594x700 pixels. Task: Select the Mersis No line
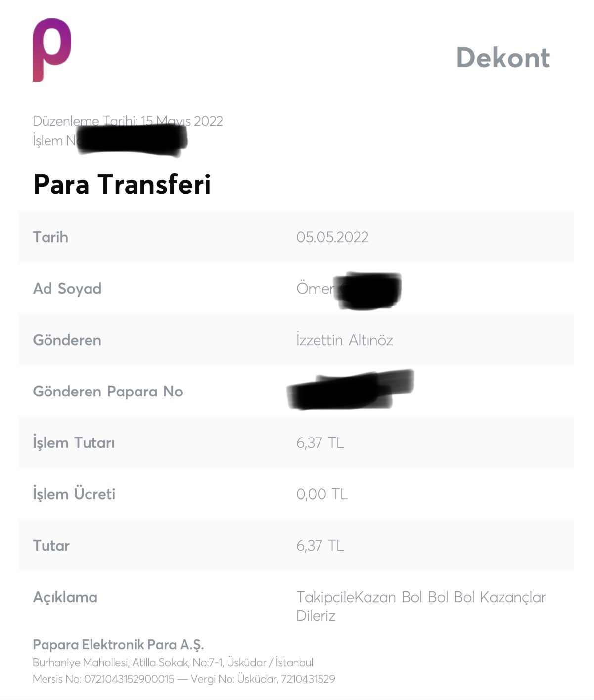[184, 679]
